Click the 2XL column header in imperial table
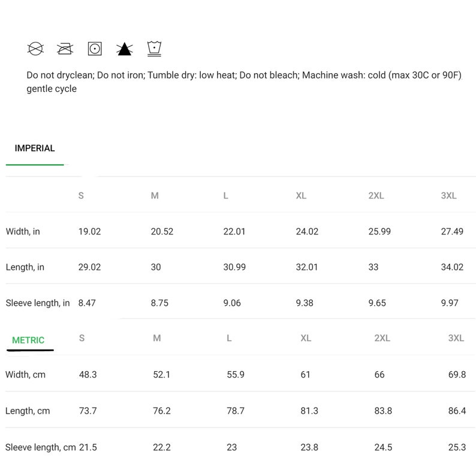This screenshot has width=476, height=476. [x=376, y=195]
